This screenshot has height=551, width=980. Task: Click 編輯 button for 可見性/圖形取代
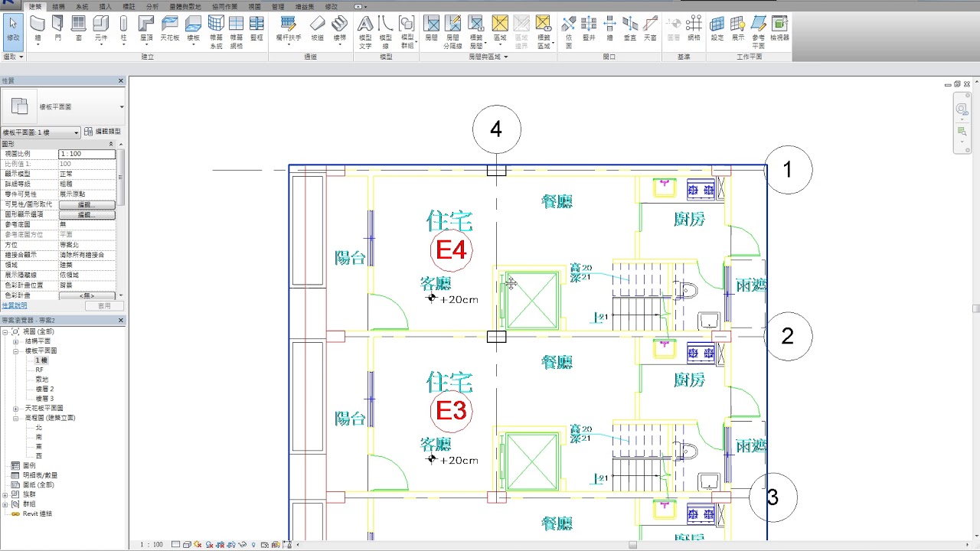pyautogui.click(x=87, y=205)
